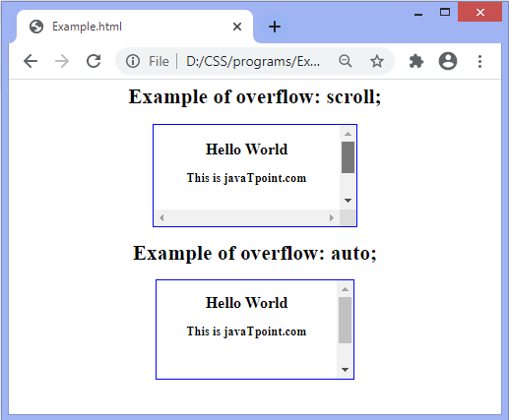Open the Extensions puzzle icon
Image resolution: width=509 pixels, height=420 pixels.
coord(416,61)
